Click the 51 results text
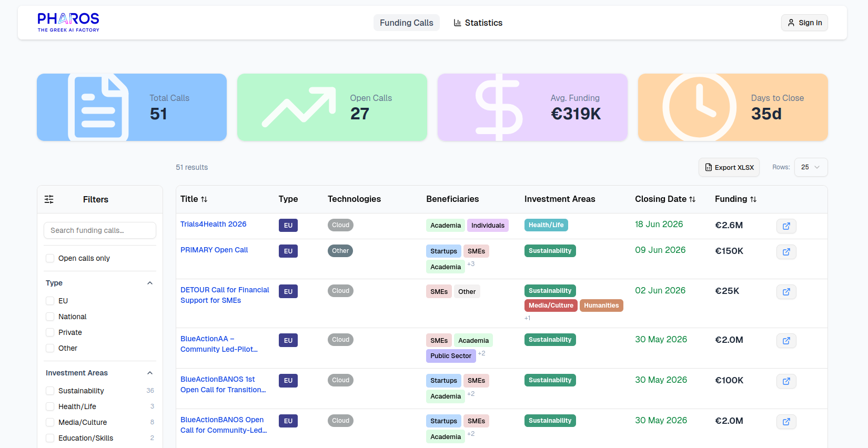Viewport: 868px width, 448px height. point(192,167)
